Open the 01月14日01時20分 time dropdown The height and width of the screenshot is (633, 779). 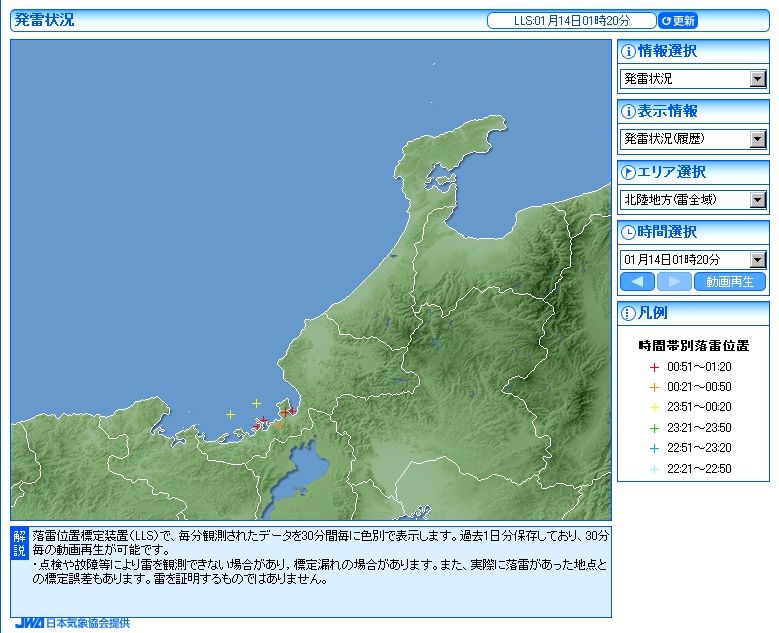point(694,259)
